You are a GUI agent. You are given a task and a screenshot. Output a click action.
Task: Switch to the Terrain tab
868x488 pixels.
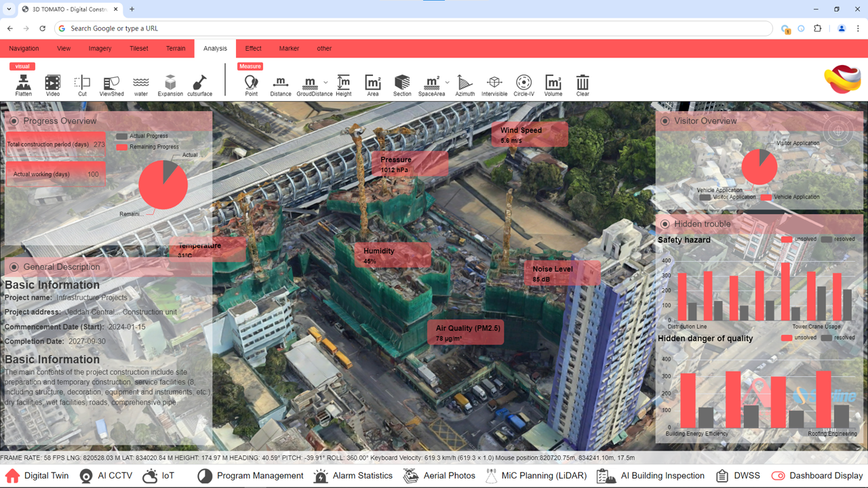(x=176, y=49)
